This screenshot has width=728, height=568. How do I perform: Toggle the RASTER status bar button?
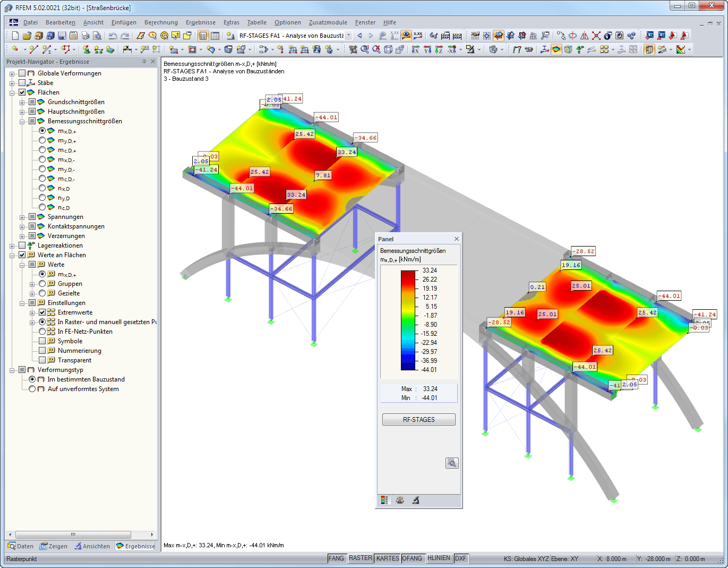[361, 558]
